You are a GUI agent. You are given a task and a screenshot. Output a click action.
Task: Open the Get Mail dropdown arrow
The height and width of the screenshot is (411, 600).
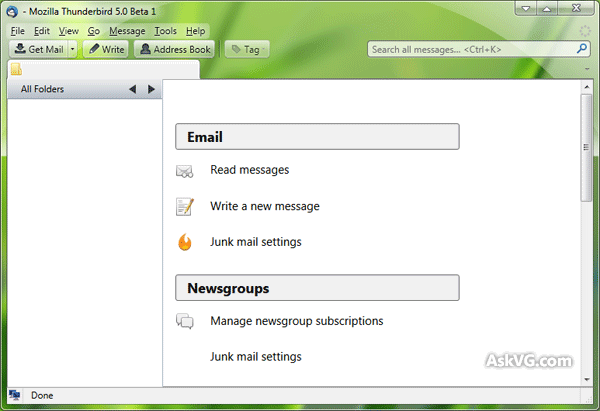pos(72,49)
